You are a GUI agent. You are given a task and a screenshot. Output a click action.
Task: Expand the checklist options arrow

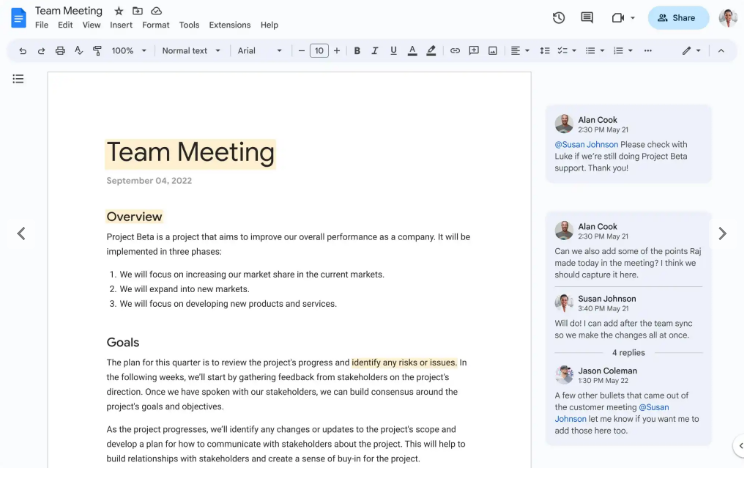tap(574, 51)
